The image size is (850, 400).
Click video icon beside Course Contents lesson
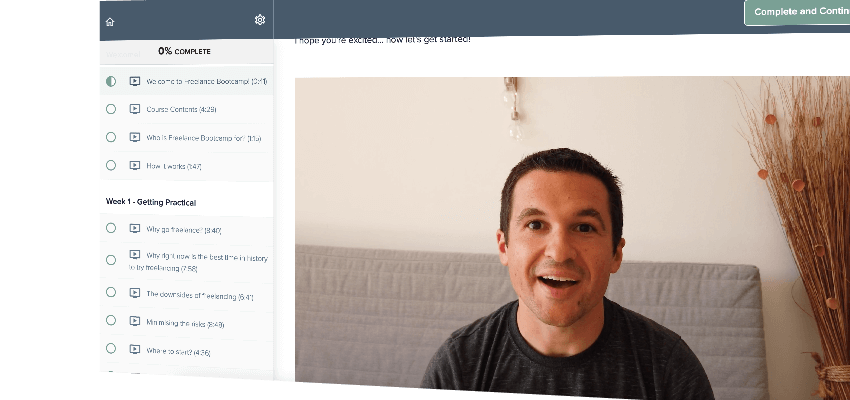pyautogui.click(x=135, y=109)
